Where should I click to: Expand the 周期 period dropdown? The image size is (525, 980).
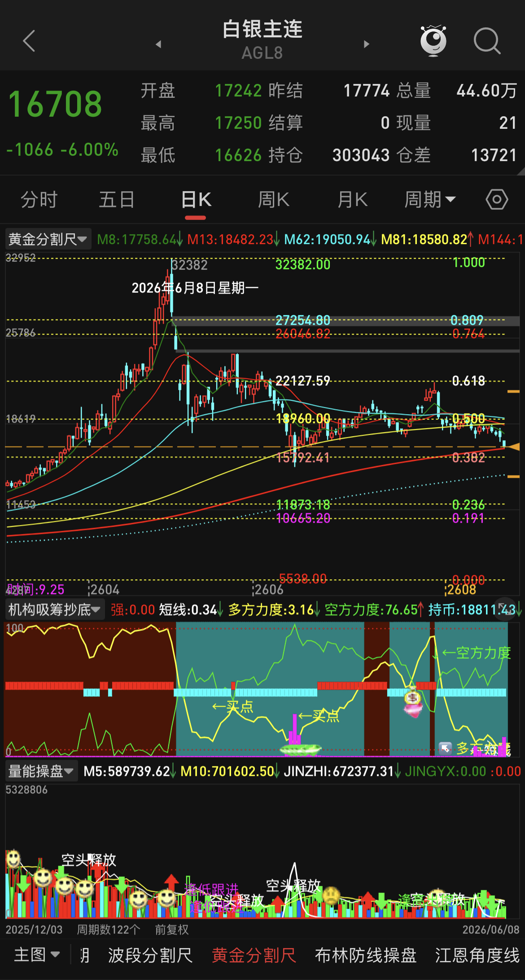pos(430,200)
